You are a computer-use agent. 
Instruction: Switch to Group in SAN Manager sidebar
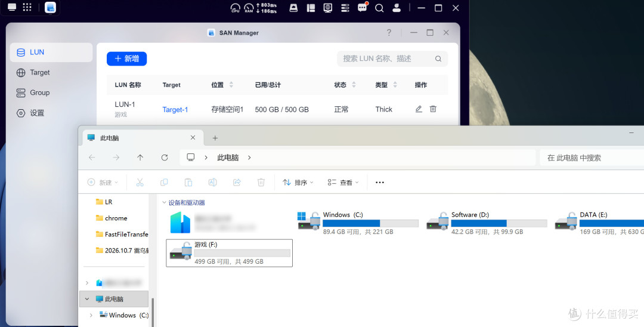coord(51,92)
